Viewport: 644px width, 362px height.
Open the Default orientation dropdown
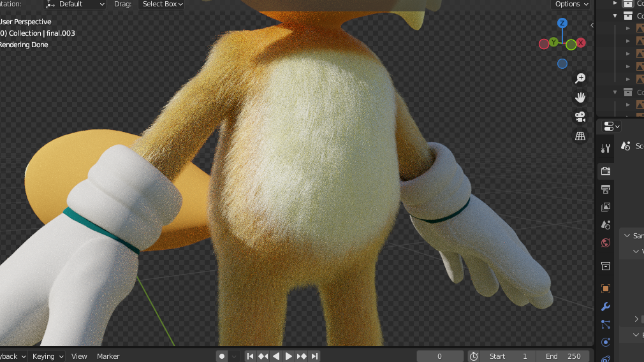(75, 4)
